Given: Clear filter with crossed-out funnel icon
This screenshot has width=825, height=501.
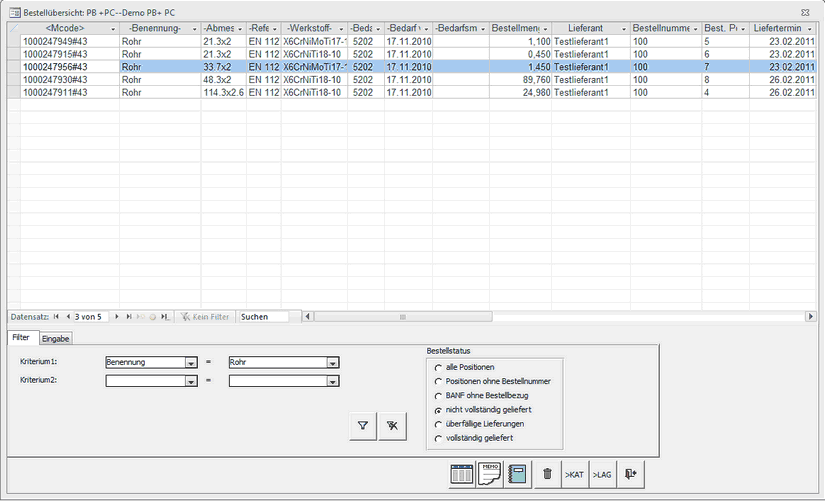Looking at the screenshot, I should pyautogui.click(x=393, y=427).
